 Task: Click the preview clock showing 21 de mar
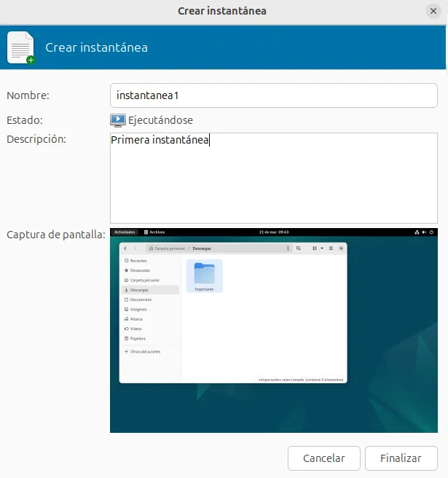pos(273,232)
